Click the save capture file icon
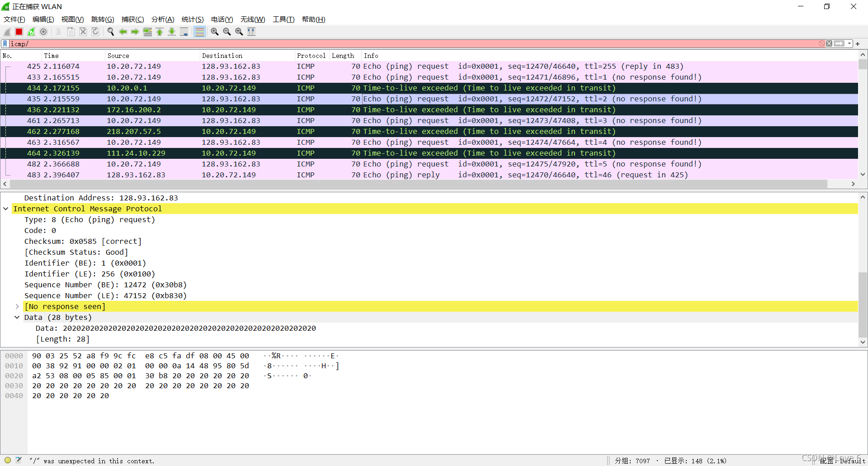This screenshot has height=466, width=868. click(71, 32)
